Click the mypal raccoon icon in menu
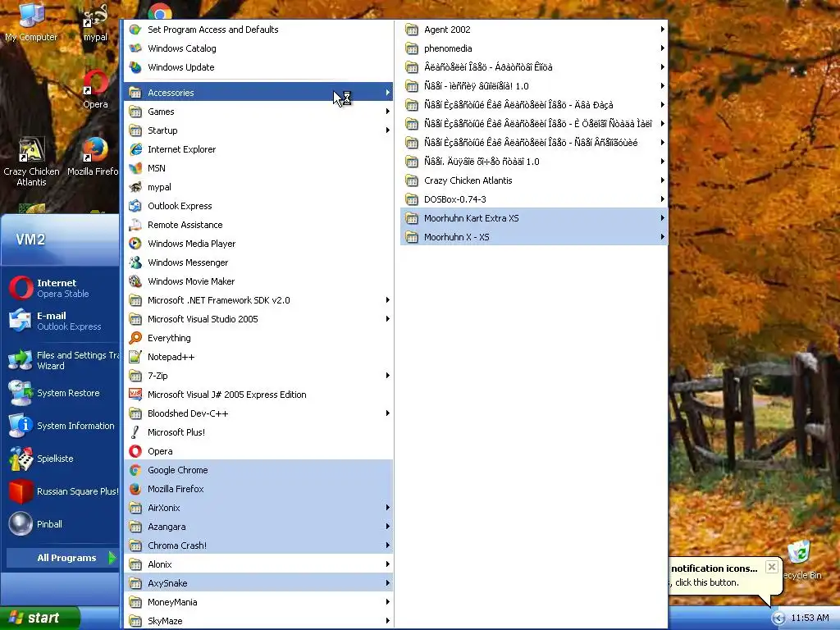 (135, 187)
